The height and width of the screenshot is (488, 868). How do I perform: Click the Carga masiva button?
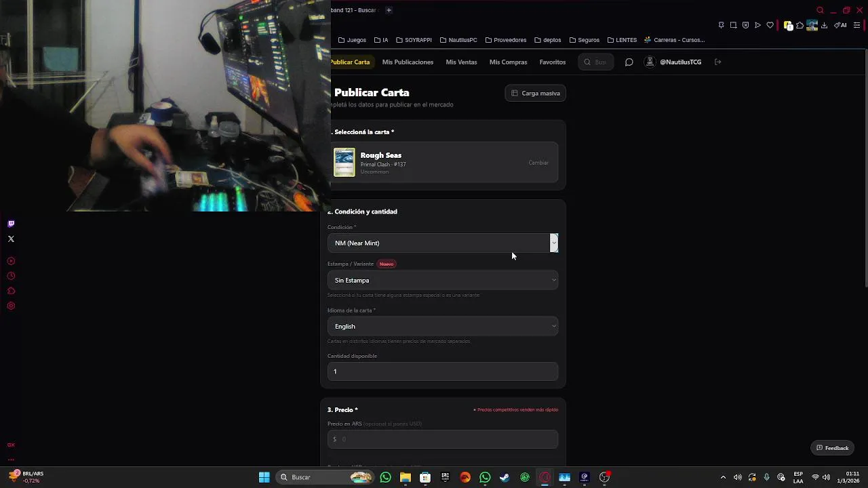[536, 93]
